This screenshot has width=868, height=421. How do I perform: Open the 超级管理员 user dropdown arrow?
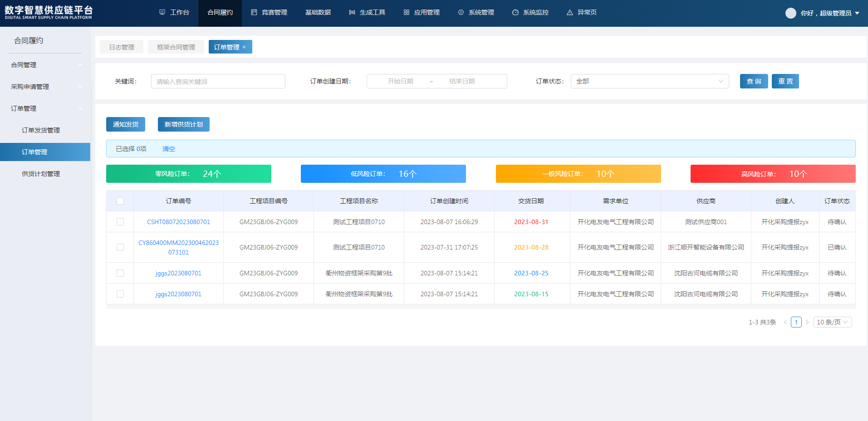(x=857, y=13)
